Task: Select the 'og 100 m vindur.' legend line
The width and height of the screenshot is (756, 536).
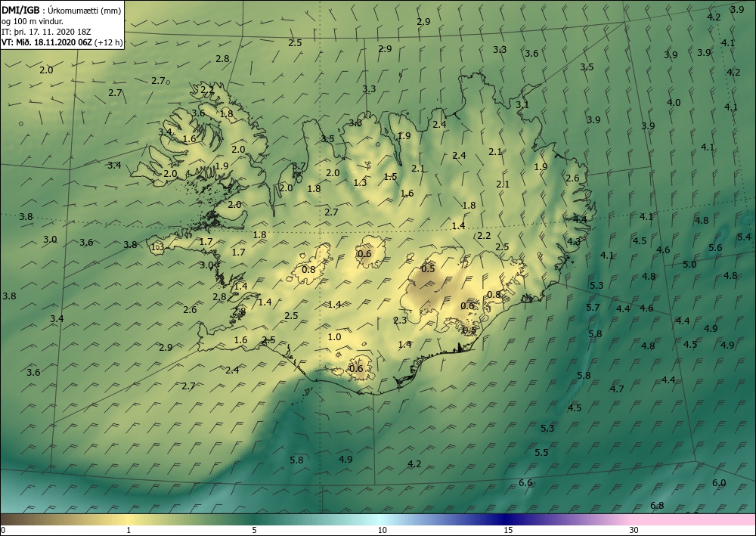Action: [32, 21]
